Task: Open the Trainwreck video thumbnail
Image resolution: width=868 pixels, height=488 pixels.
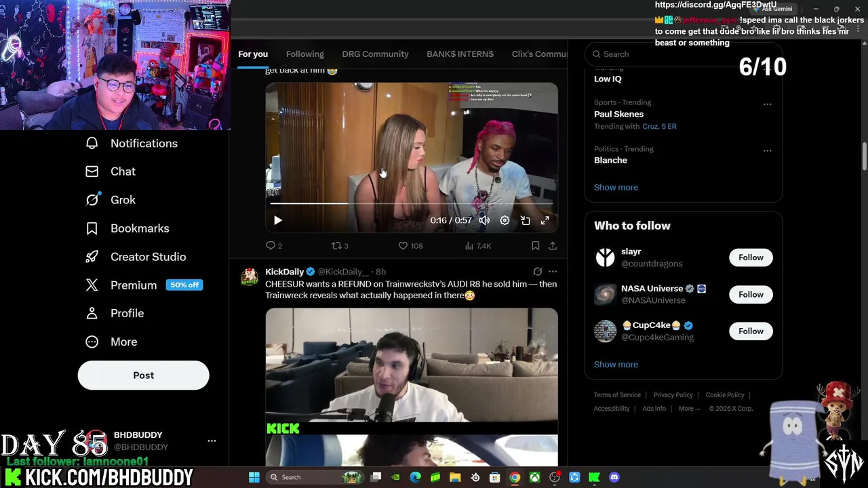Action: point(412,387)
